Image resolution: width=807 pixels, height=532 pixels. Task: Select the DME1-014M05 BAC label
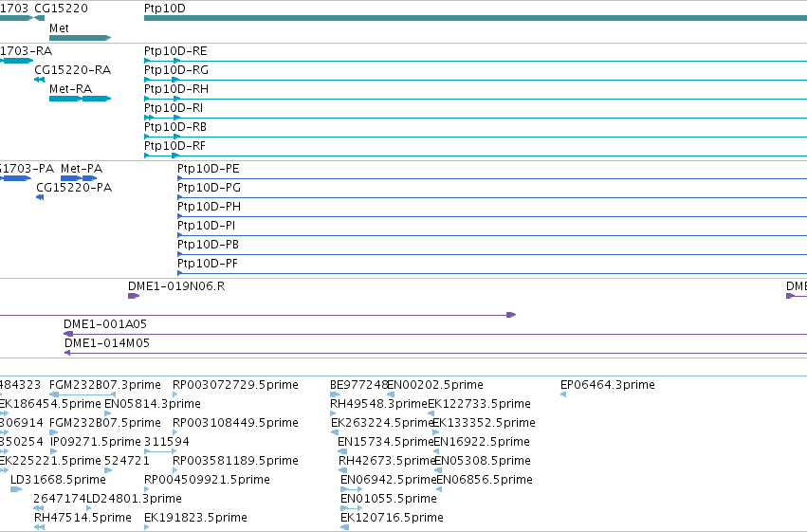pos(107,343)
